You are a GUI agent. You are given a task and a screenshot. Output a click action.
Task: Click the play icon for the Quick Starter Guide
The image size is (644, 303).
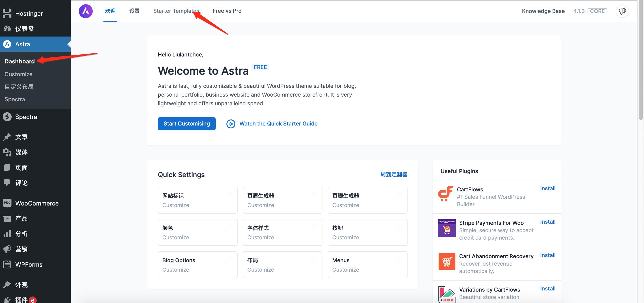point(230,124)
